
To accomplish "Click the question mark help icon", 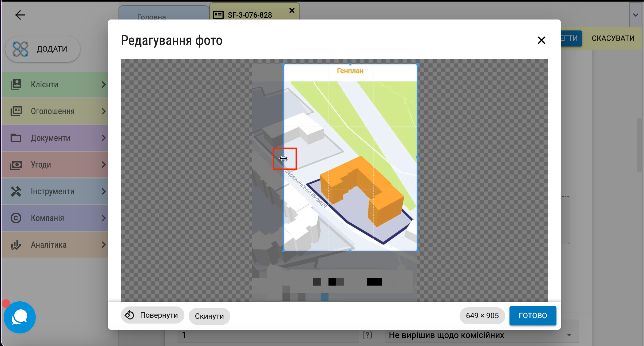I will click(x=367, y=335).
